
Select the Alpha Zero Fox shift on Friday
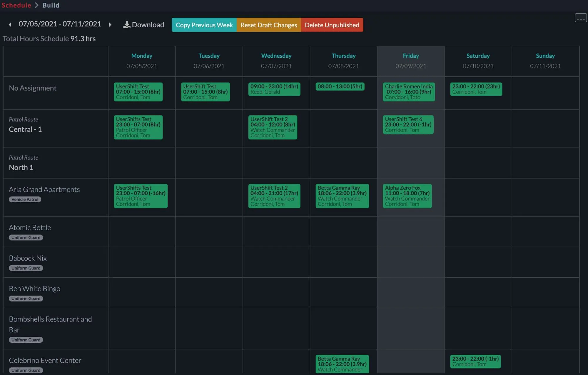407,196
